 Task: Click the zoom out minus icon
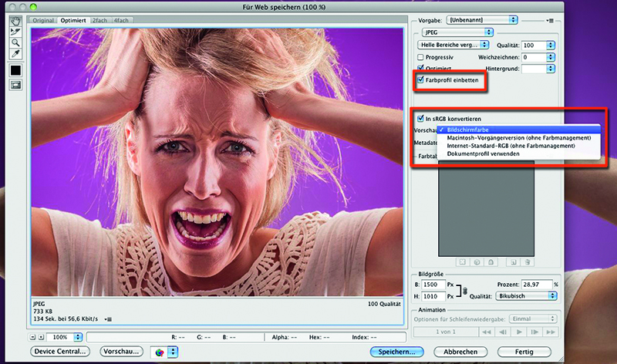[x=32, y=338]
